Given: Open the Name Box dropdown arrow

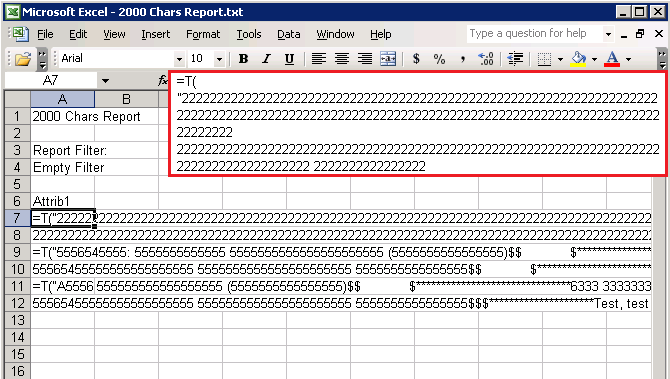Looking at the screenshot, I should [105, 80].
